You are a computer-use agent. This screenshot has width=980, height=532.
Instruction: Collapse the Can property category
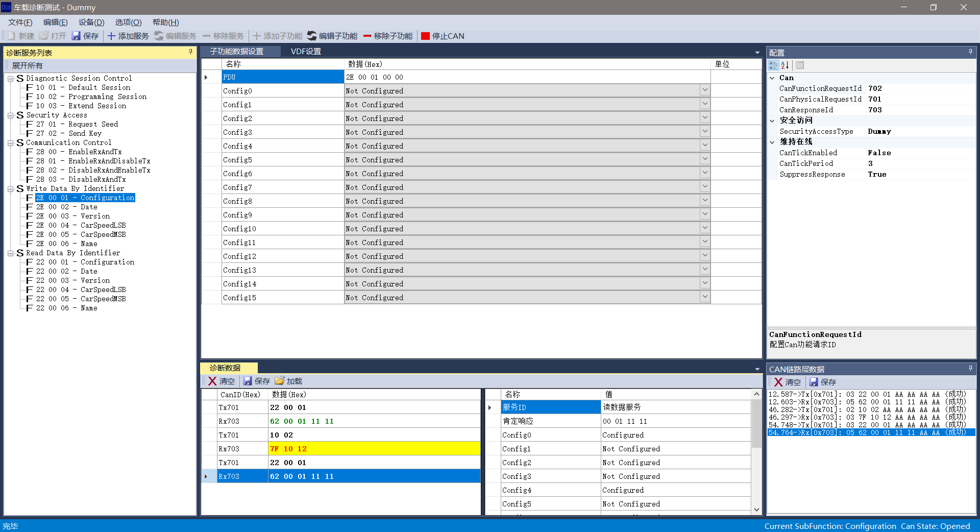pyautogui.click(x=772, y=78)
